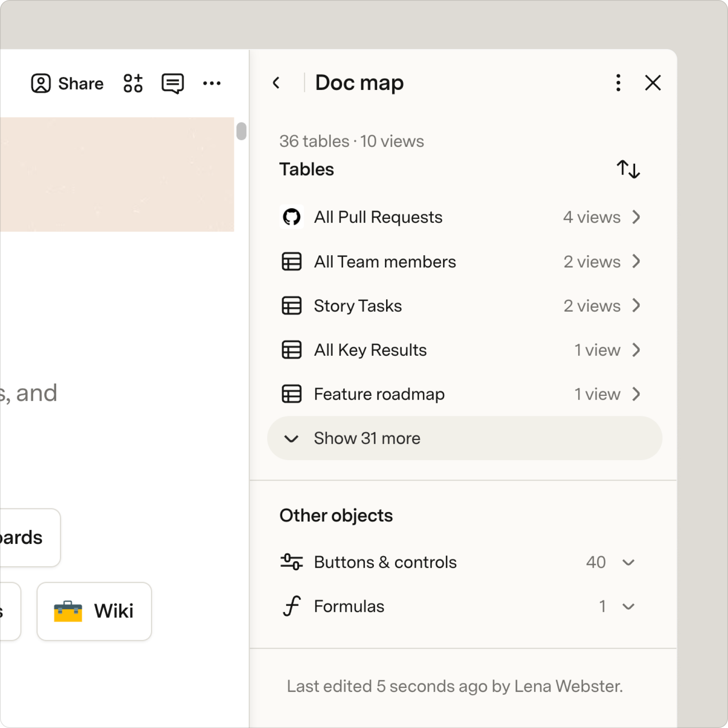The image size is (728, 728).
Task: Click the document scrollbar thumb
Action: [x=241, y=131]
